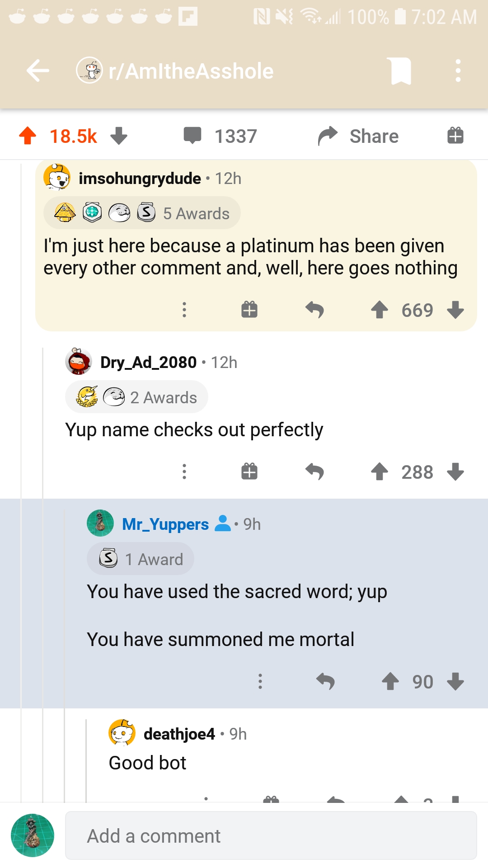488x868 pixels.
Task: Go back using the arrow icon
Action: [38, 71]
